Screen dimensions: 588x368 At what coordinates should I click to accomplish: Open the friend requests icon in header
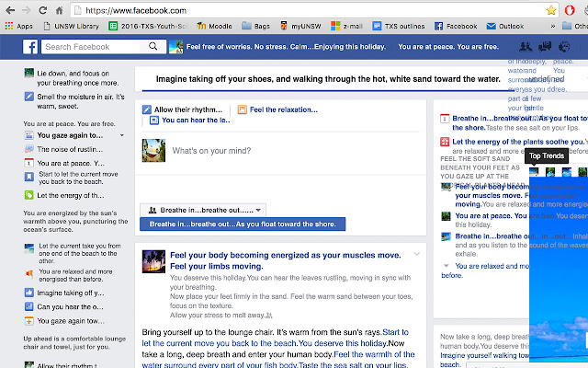tap(525, 47)
